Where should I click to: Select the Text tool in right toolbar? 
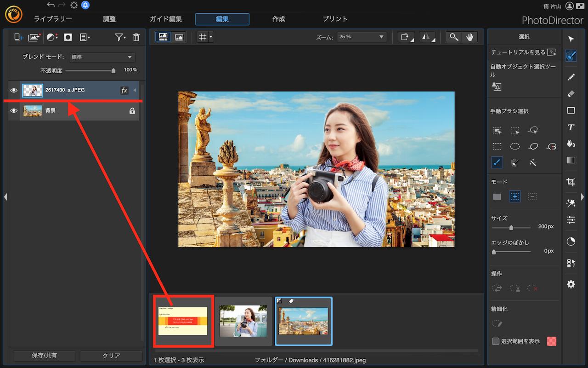click(x=571, y=127)
